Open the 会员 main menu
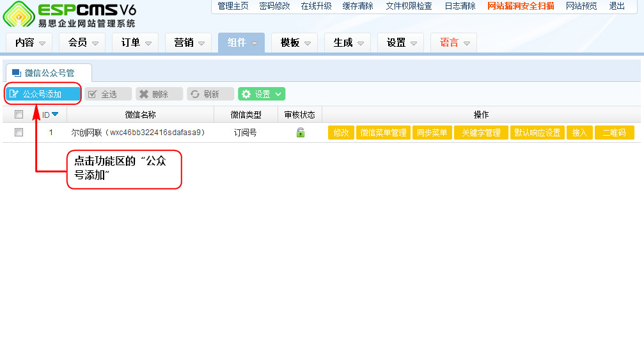Image resolution: width=644 pixels, height=356 pixels. tap(82, 43)
